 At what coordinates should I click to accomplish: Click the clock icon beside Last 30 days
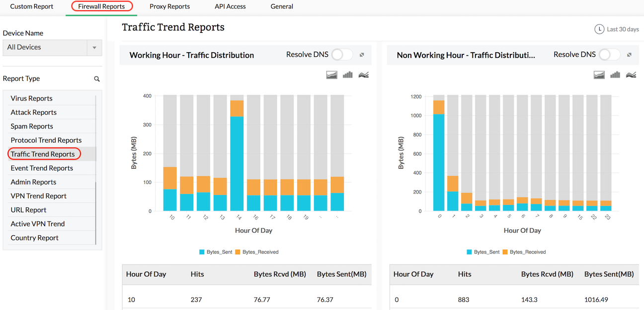click(600, 29)
